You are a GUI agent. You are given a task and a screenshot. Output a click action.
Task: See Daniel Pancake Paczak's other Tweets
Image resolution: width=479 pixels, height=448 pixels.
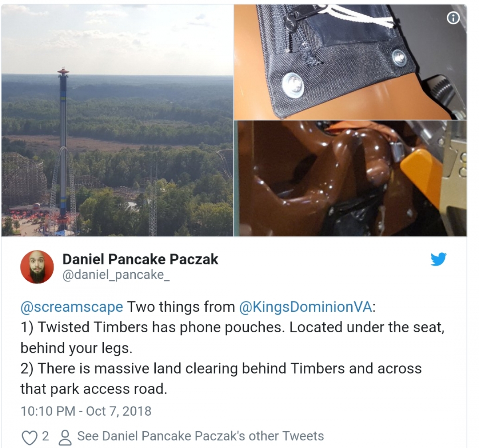coord(200,436)
